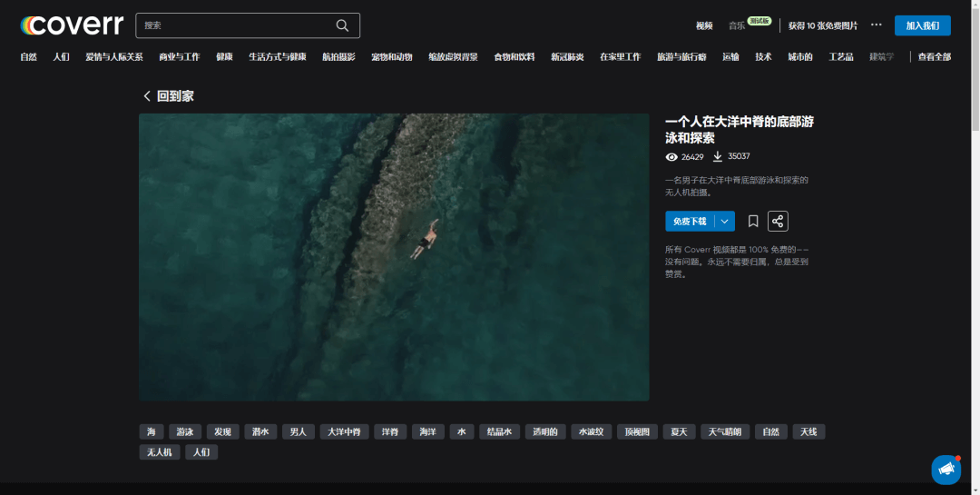
Task: Select the 无人机 tag
Action: pyautogui.click(x=159, y=451)
